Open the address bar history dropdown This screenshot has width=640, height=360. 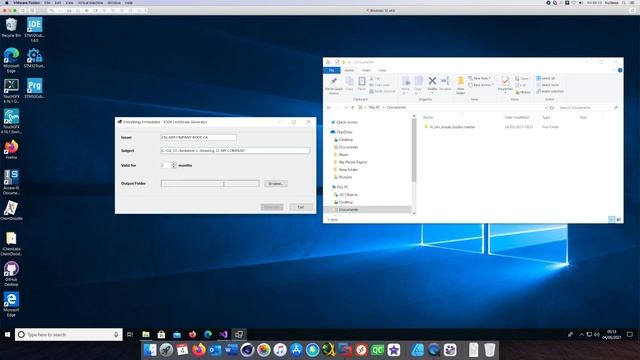coord(546,108)
